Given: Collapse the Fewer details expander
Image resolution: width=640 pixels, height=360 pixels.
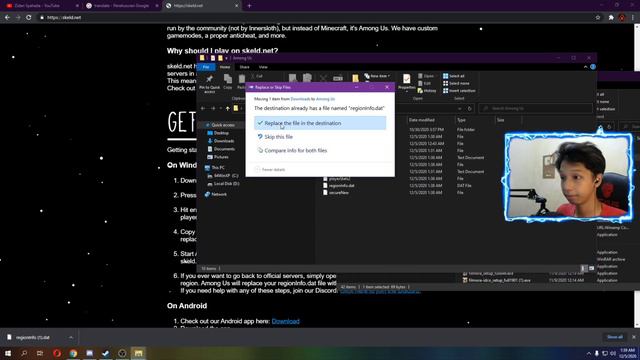Looking at the screenshot, I should (269, 169).
